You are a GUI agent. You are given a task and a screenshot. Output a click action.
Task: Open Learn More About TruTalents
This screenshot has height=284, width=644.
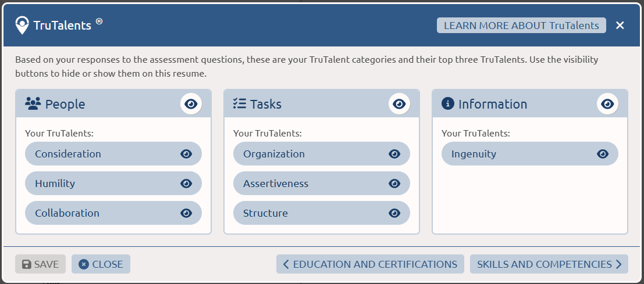521,26
